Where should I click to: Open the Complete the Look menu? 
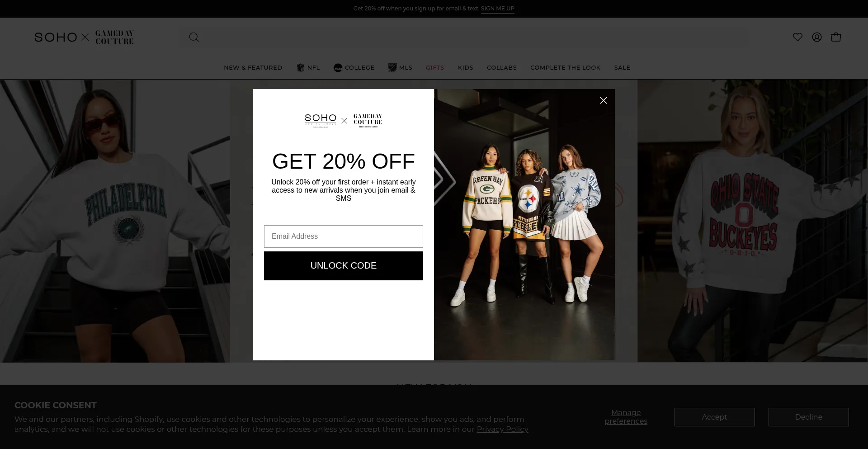tap(565, 68)
